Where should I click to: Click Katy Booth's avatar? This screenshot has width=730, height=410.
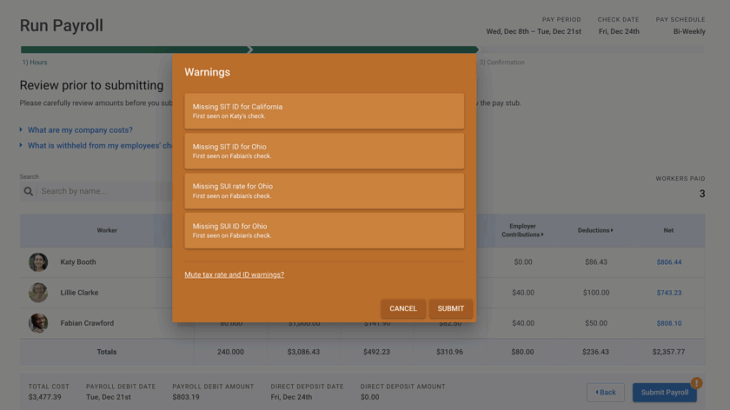click(38, 262)
